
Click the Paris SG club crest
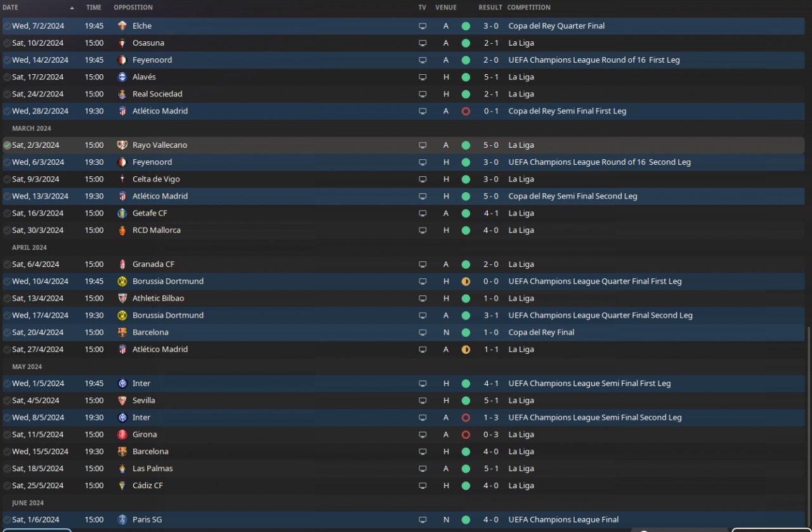(x=122, y=520)
